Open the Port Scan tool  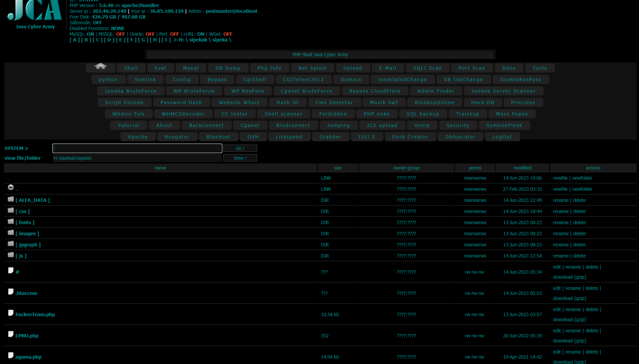[472, 68]
